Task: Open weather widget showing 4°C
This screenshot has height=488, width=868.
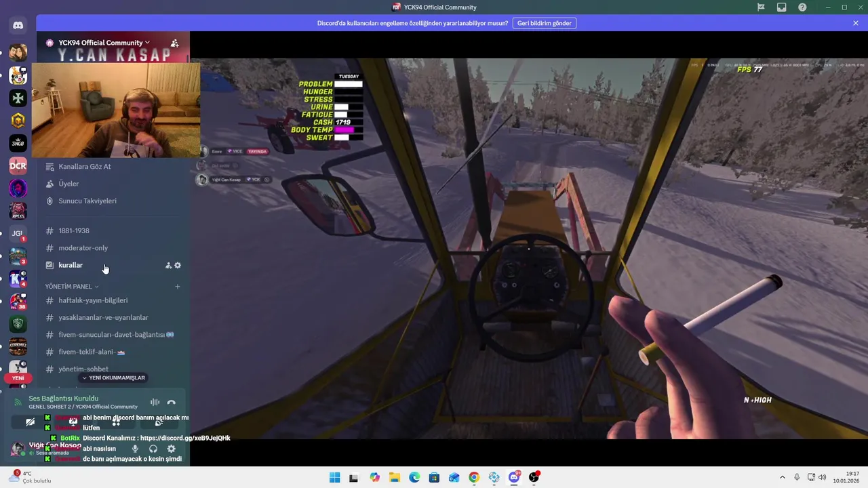Action: tap(30, 477)
